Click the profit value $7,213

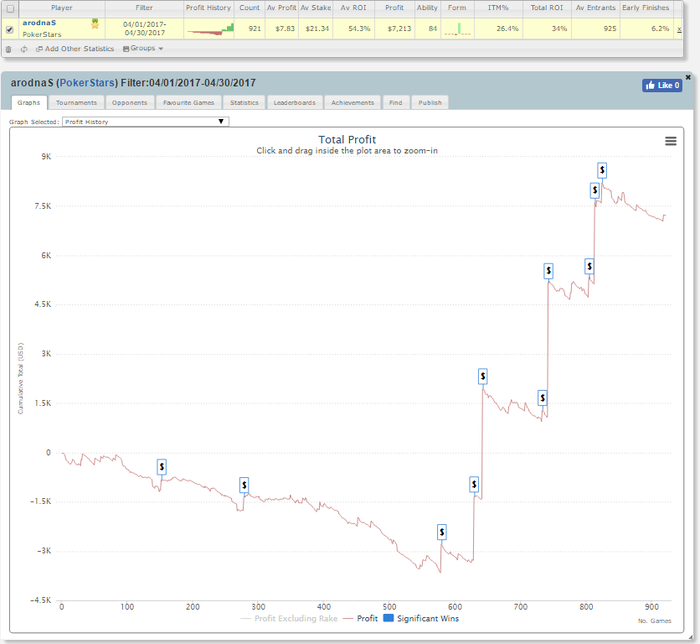[x=397, y=29]
